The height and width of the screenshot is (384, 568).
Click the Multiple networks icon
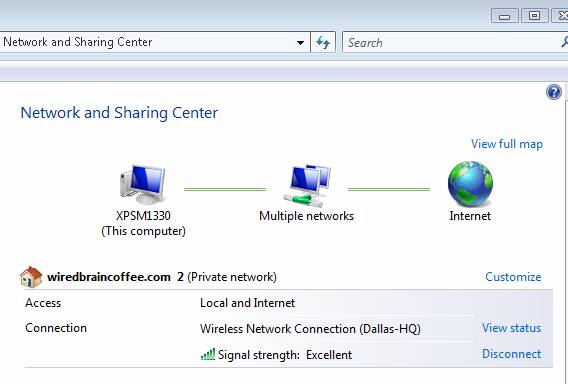pyautogui.click(x=307, y=185)
